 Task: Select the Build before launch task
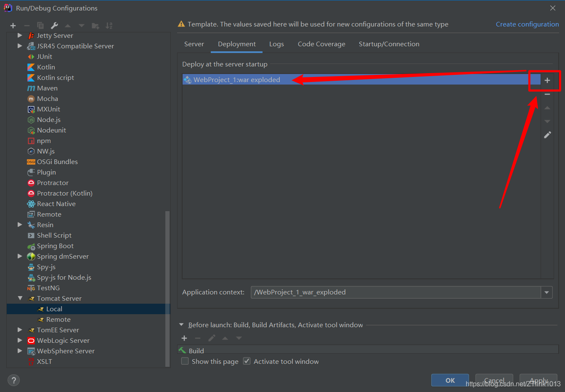coord(368,350)
